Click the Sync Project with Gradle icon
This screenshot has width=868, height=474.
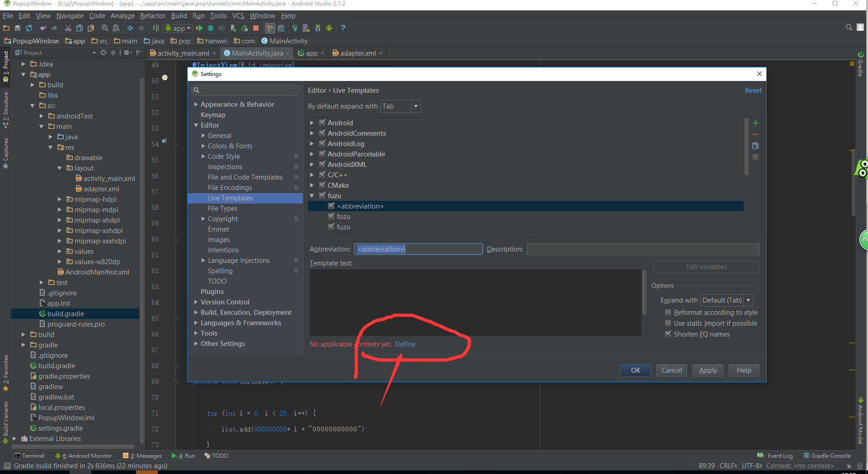(x=295, y=28)
